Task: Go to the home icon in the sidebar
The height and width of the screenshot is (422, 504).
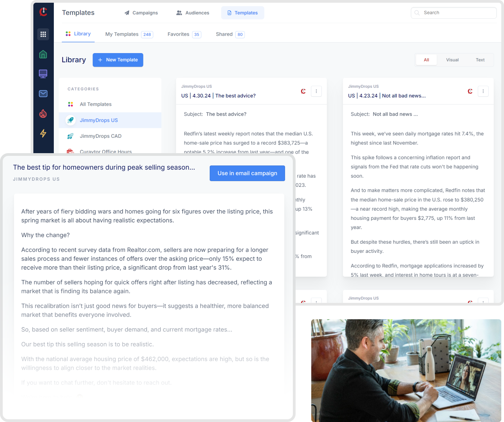Action: point(43,54)
